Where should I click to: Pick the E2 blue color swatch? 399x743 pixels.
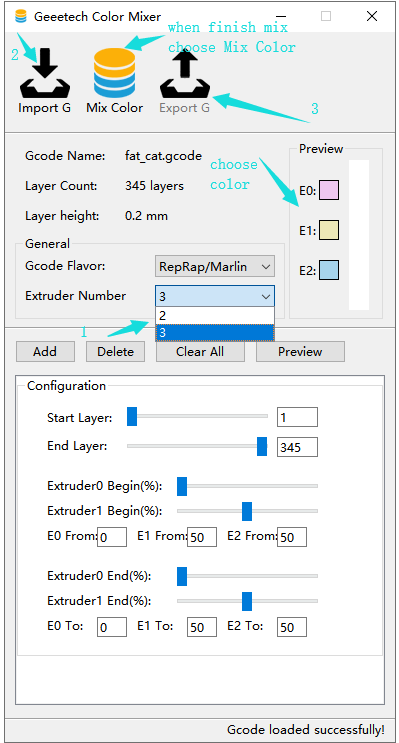click(x=329, y=270)
